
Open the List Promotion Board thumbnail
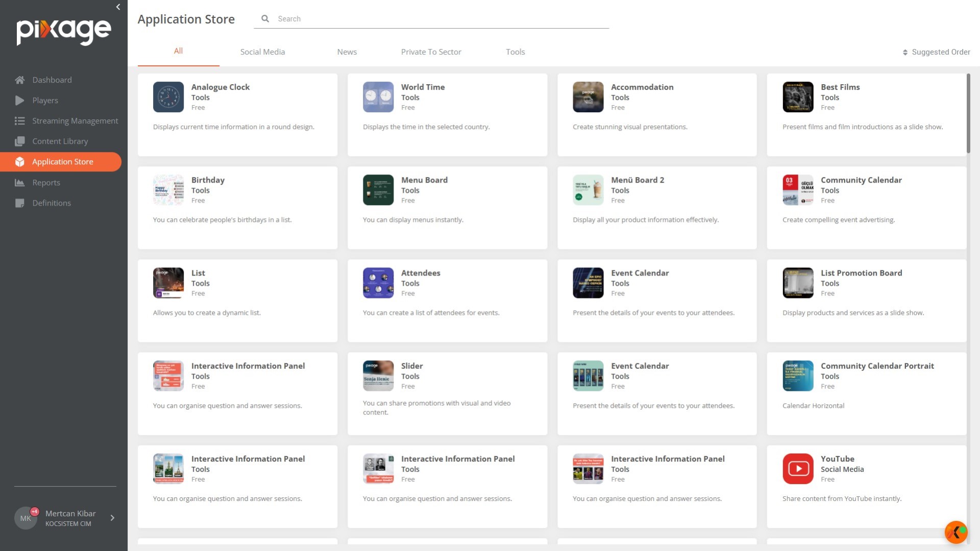point(798,283)
